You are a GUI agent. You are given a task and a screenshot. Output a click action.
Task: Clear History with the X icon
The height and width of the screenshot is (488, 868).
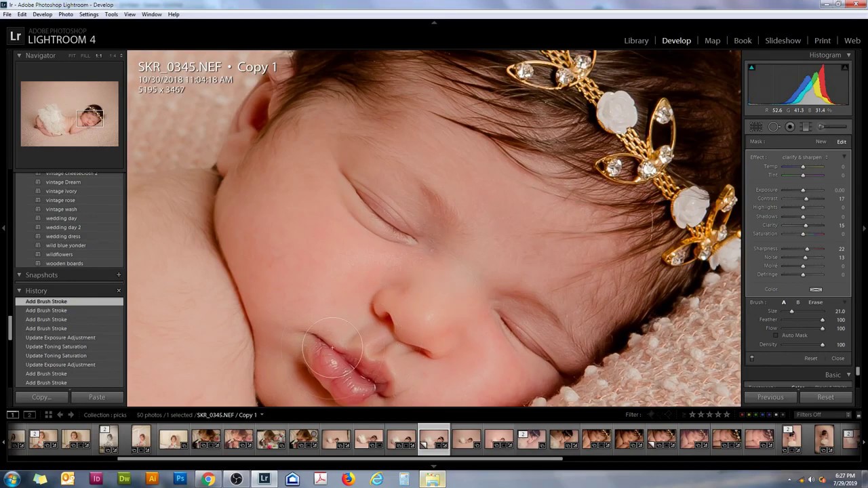119,291
